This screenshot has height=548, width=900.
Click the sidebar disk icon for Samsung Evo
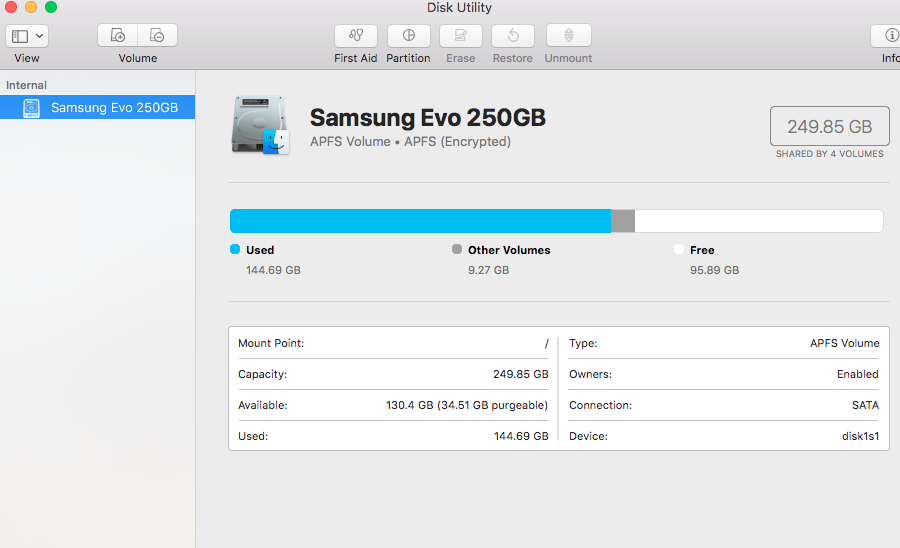[x=32, y=108]
